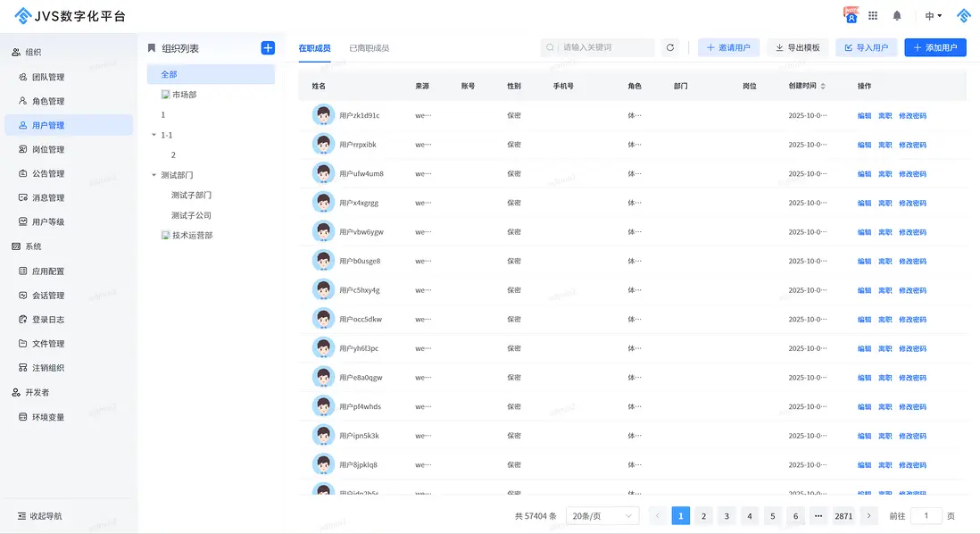The width and height of the screenshot is (980, 534).
Task: Switch to 已离职成员 tab
Action: [x=369, y=48]
